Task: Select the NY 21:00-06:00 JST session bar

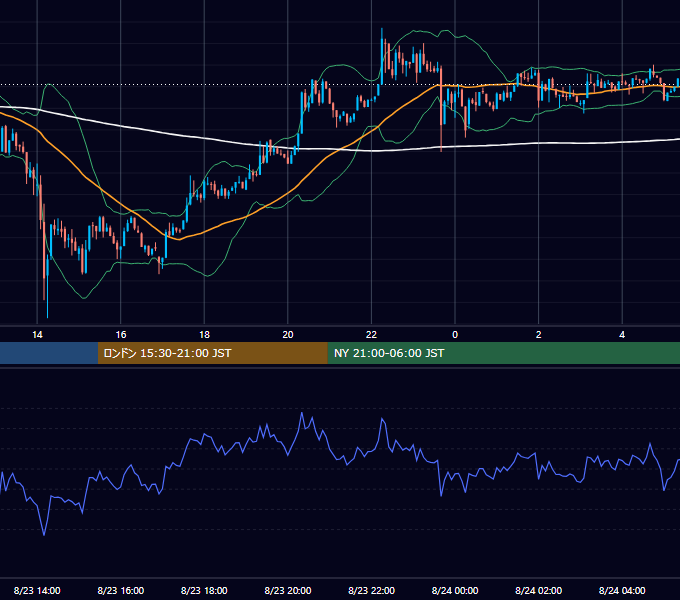Action: 503,353
